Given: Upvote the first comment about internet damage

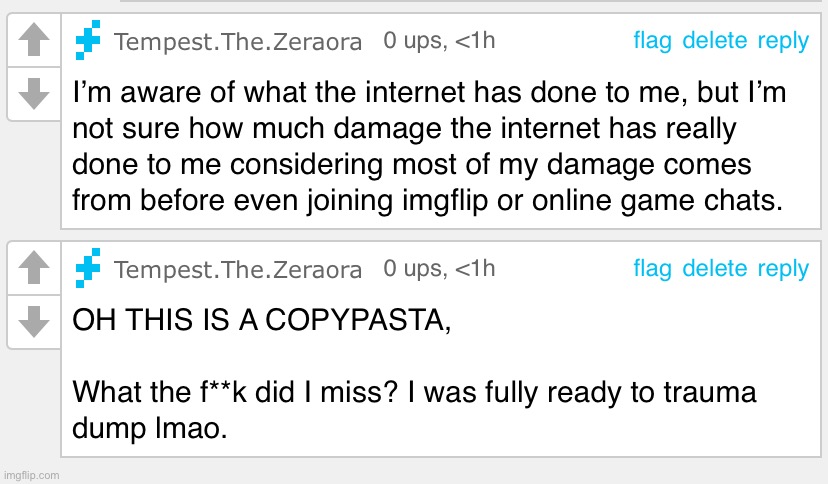Looking at the screenshot, I should coord(34,41).
